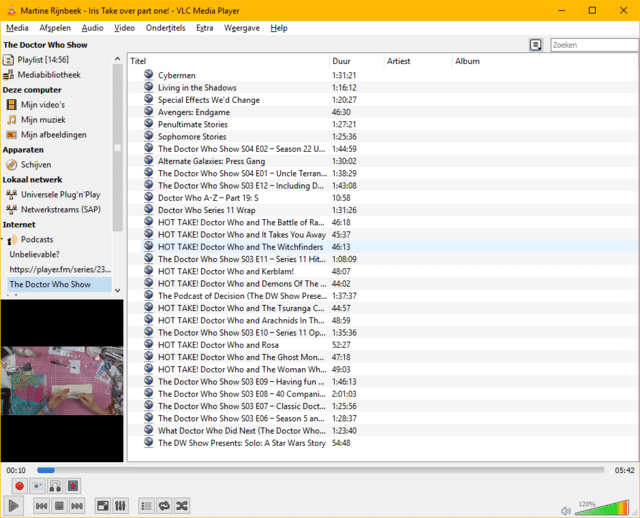The width and height of the screenshot is (640, 518).
Task: Select Mijn afbeeldingen
Action: (x=53, y=135)
